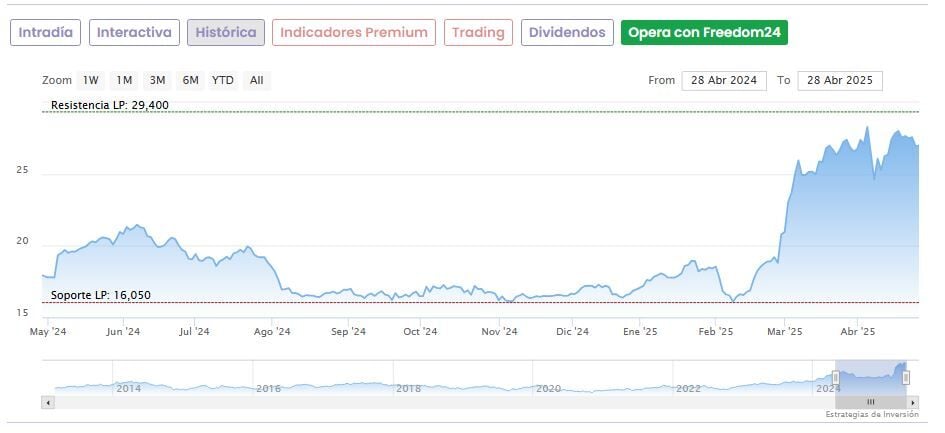Open the To date field
Screen dimensions: 945x433
[840, 80]
